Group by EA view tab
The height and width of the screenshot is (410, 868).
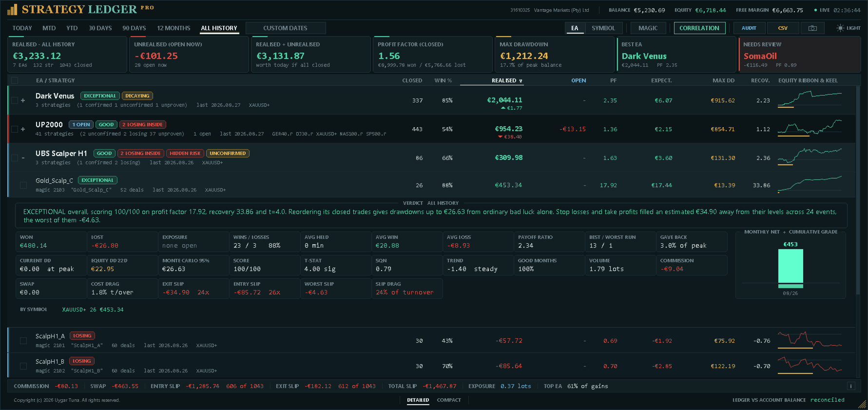click(575, 28)
